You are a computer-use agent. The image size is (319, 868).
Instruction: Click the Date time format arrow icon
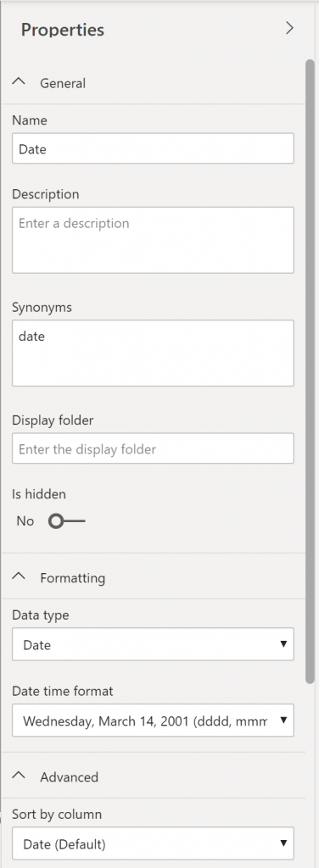[283, 721]
